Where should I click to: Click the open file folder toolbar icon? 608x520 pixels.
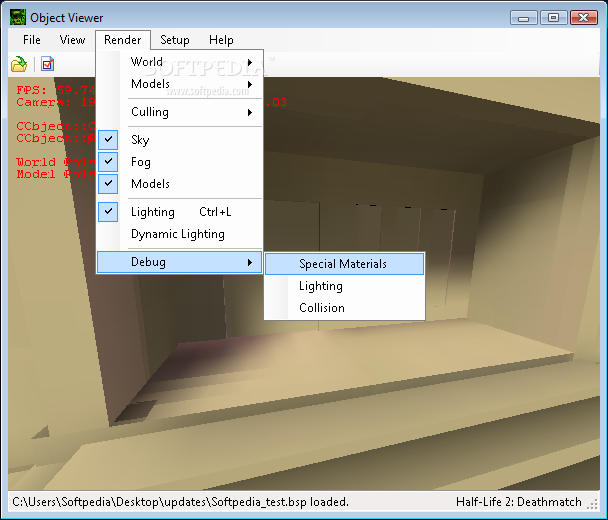coord(19,64)
